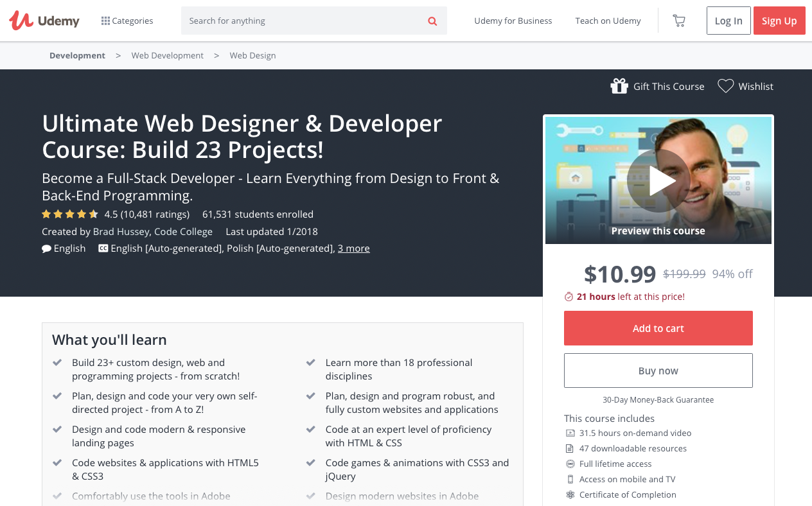This screenshot has height=506, width=812.
Task: Click 'Created by Brad Hussey, Code College'
Action: 127,231
